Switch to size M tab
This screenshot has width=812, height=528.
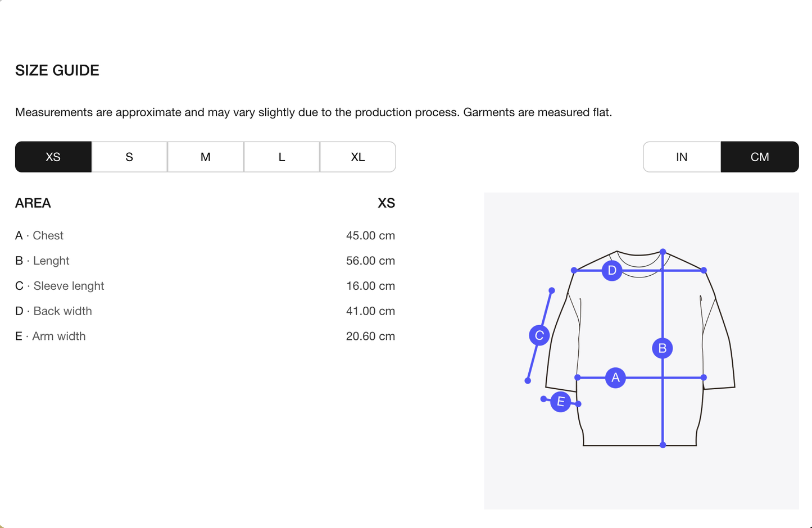[x=206, y=157]
